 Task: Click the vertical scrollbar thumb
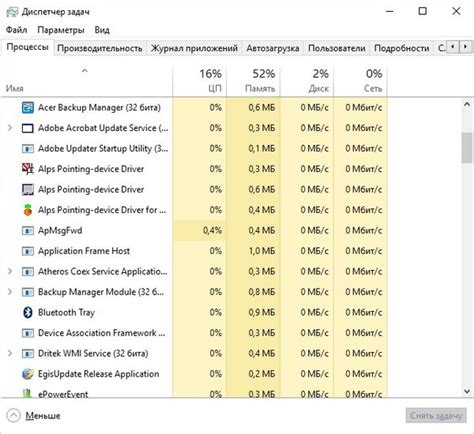(467, 148)
